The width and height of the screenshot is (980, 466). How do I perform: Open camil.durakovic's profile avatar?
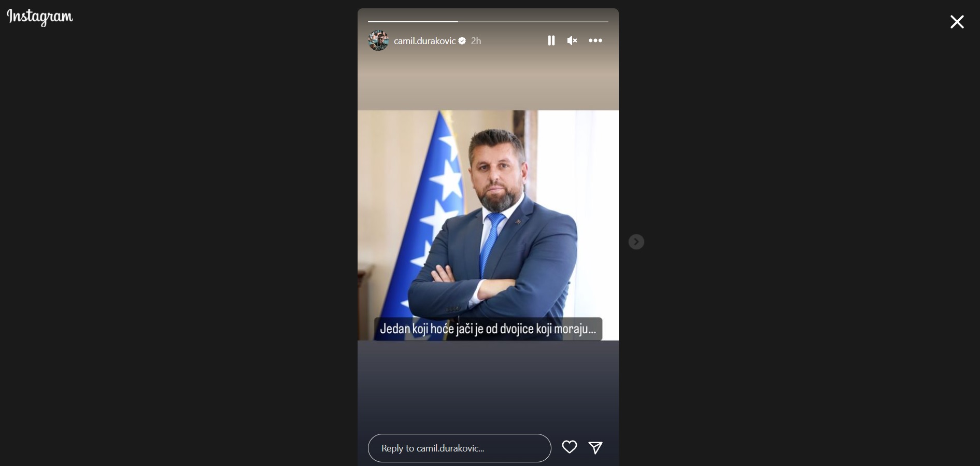[x=378, y=40]
